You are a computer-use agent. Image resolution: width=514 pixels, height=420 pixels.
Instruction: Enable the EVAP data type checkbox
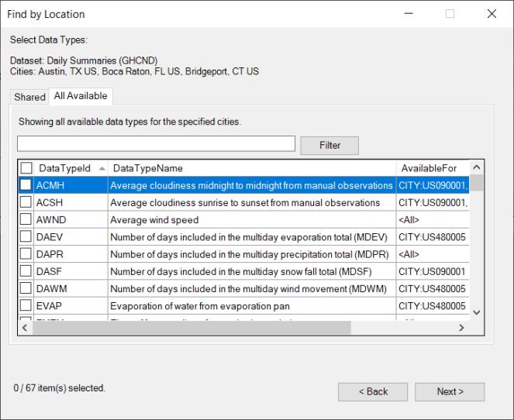(x=26, y=305)
